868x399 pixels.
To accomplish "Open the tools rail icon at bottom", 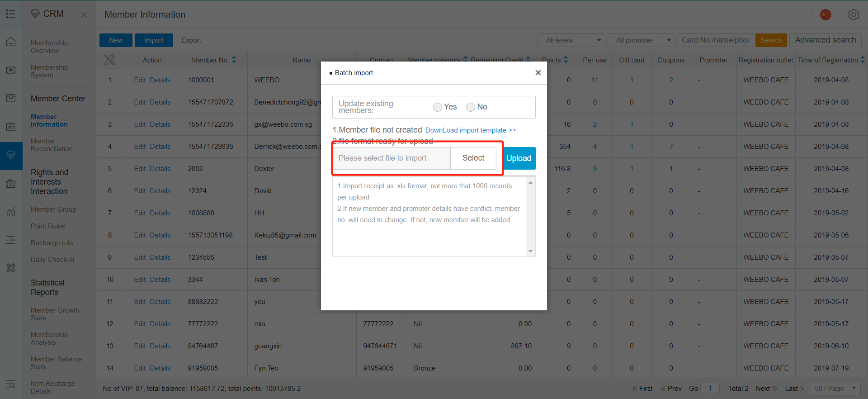I will pyautogui.click(x=11, y=268).
